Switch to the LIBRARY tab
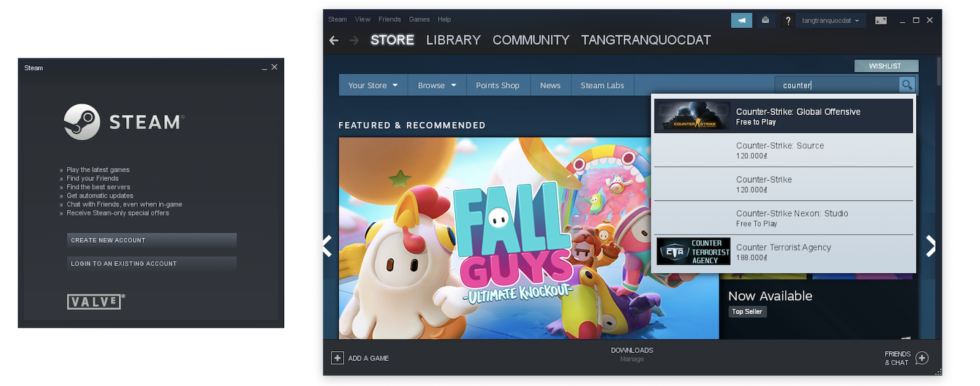This screenshot has width=980, height=386. 453,40
